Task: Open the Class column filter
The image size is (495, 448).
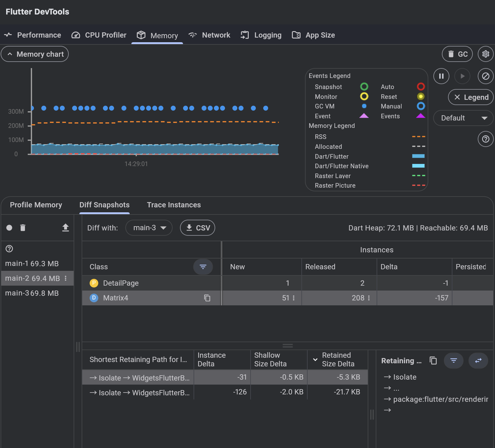Action: click(203, 267)
